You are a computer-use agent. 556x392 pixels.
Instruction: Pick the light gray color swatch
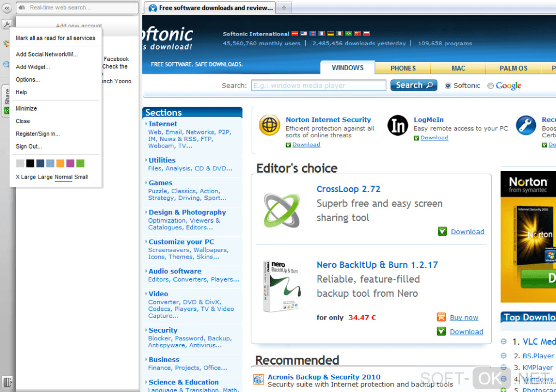pos(20,163)
